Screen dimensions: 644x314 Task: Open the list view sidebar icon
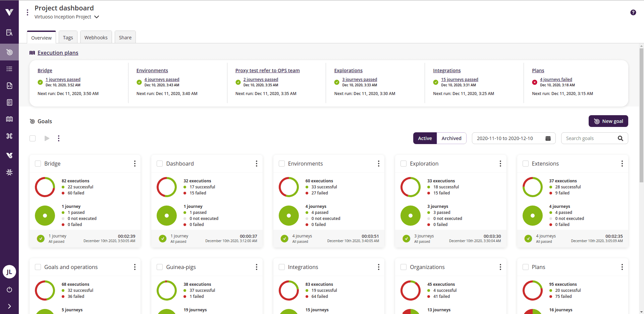[9, 69]
